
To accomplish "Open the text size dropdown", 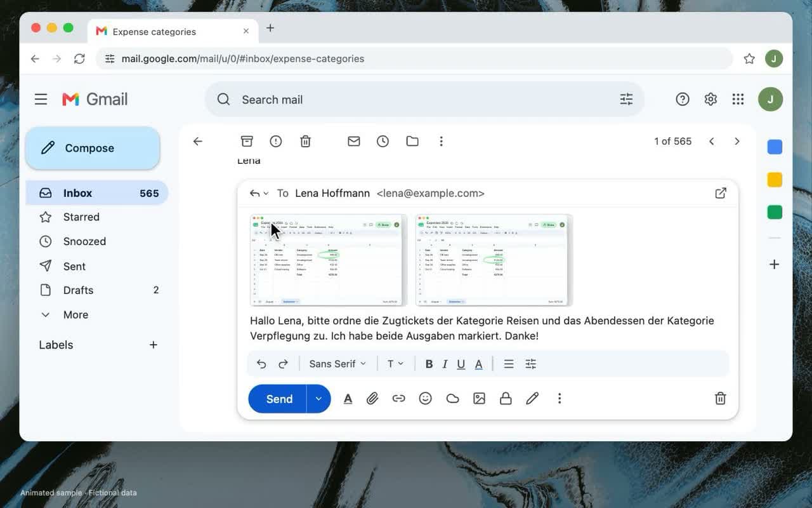I will (x=396, y=364).
